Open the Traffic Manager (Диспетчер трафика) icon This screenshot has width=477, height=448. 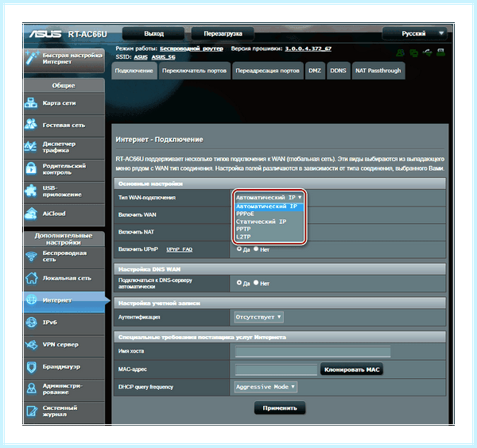click(x=31, y=147)
